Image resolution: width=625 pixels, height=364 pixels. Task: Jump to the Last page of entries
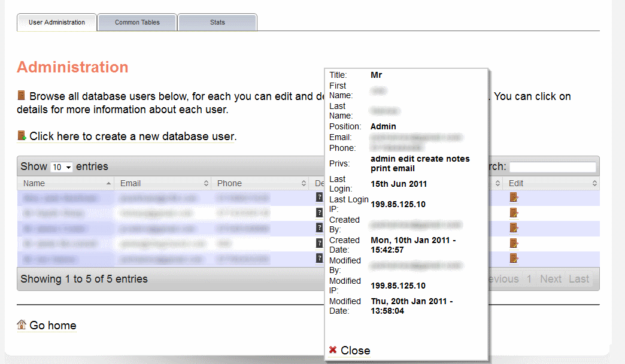tap(578, 279)
